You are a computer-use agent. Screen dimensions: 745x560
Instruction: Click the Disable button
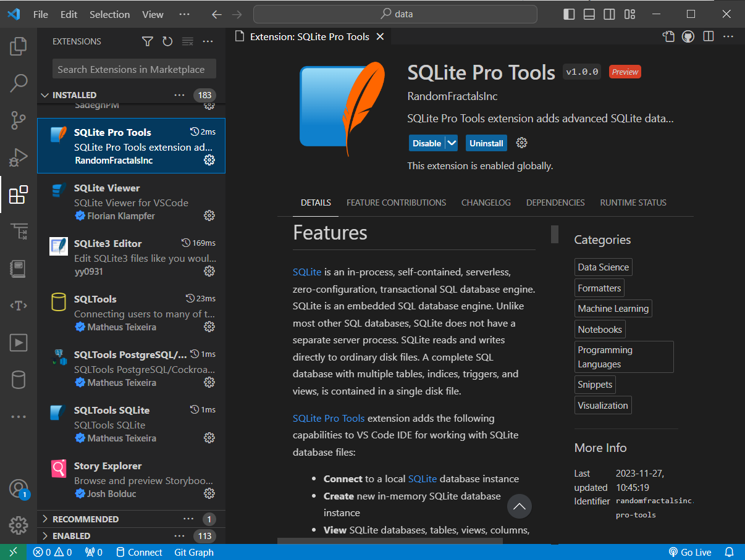(427, 143)
